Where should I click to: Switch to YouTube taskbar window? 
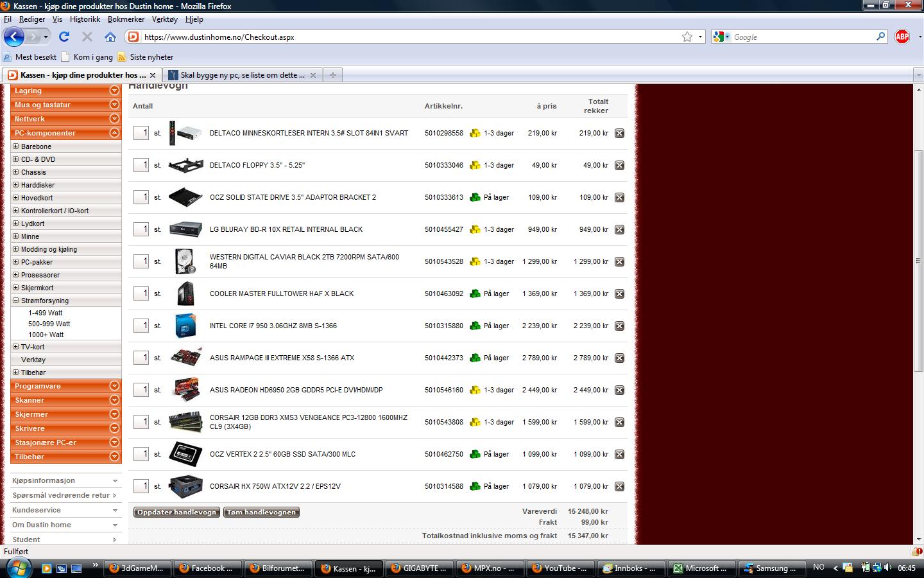pos(560,568)
